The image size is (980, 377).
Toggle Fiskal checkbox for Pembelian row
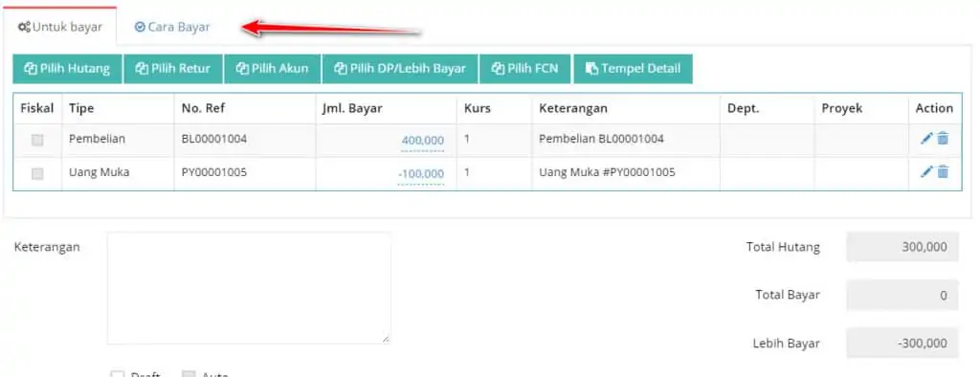tap(37, 140)
